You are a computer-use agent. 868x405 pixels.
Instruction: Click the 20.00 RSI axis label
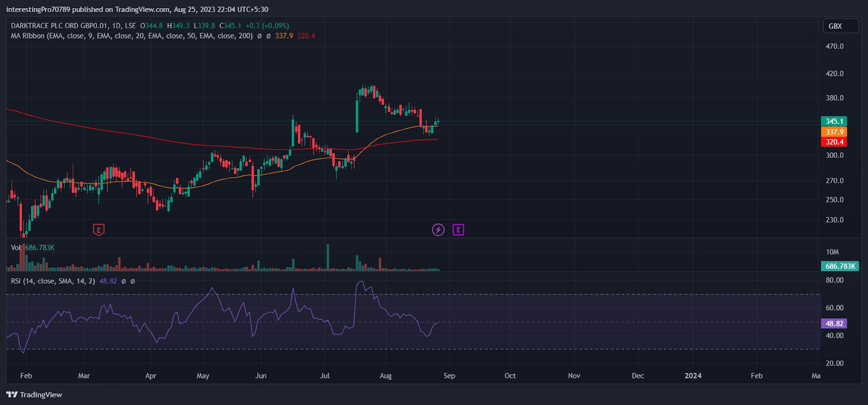pos(834,363)
